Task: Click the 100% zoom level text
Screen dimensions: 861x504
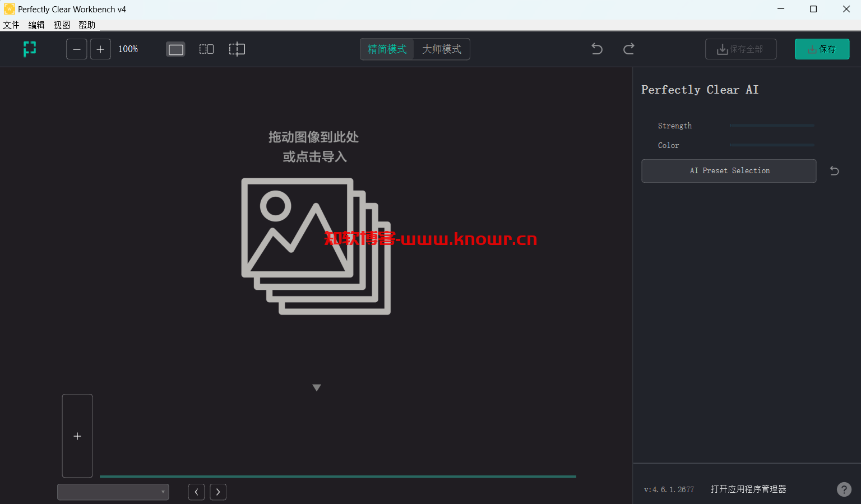Action: (x=128, y=49)
